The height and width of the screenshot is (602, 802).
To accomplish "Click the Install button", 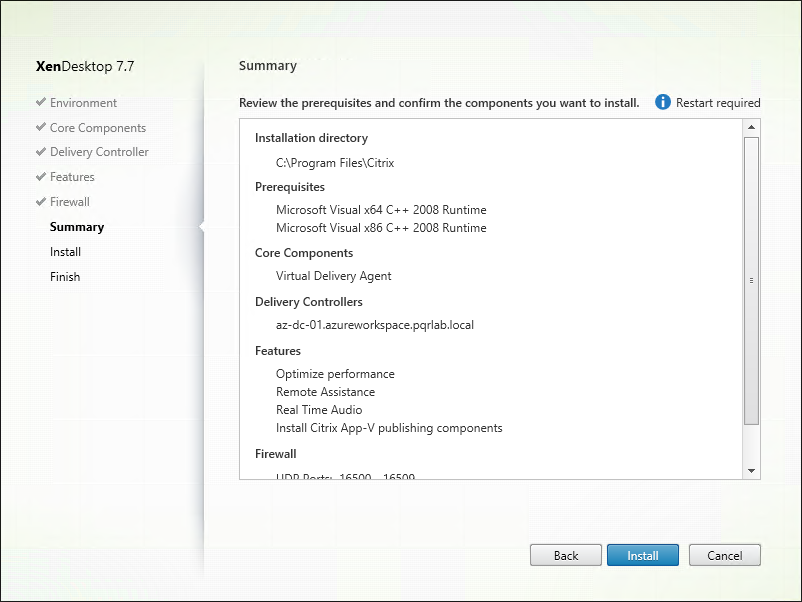I will pos(643,555).
